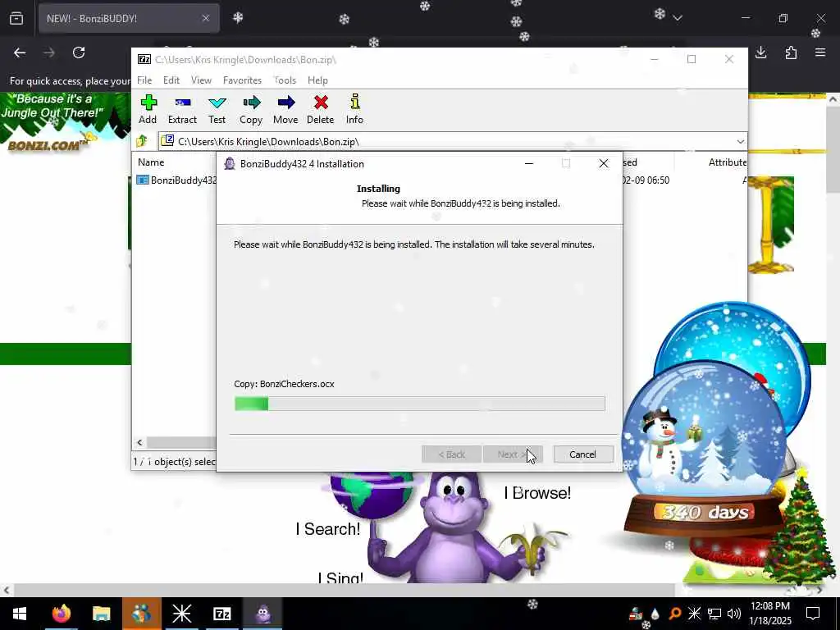Open the snowflake app on taskbar
The width and height of the screenshot is (840, 630).
click(x=181, y=614)
